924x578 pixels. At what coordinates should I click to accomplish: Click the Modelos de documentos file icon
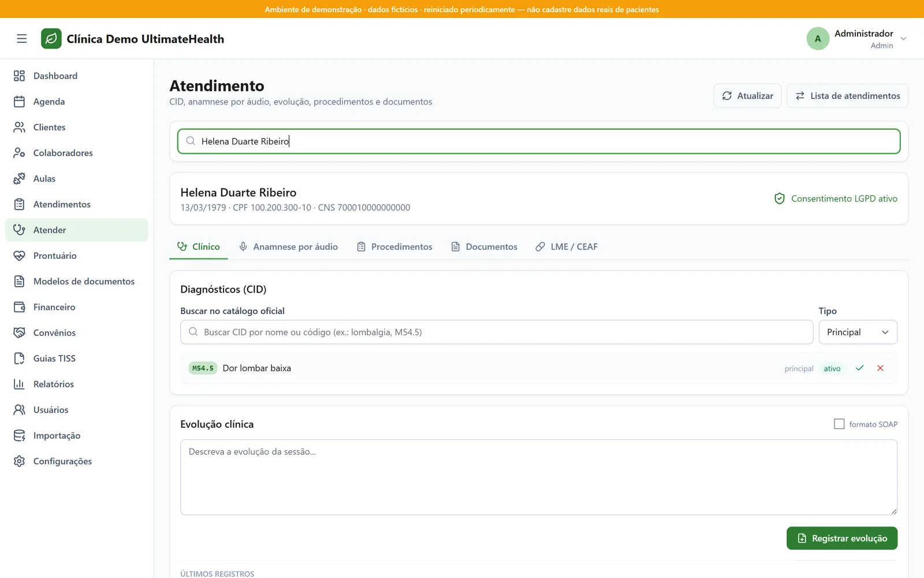(20, 281)
